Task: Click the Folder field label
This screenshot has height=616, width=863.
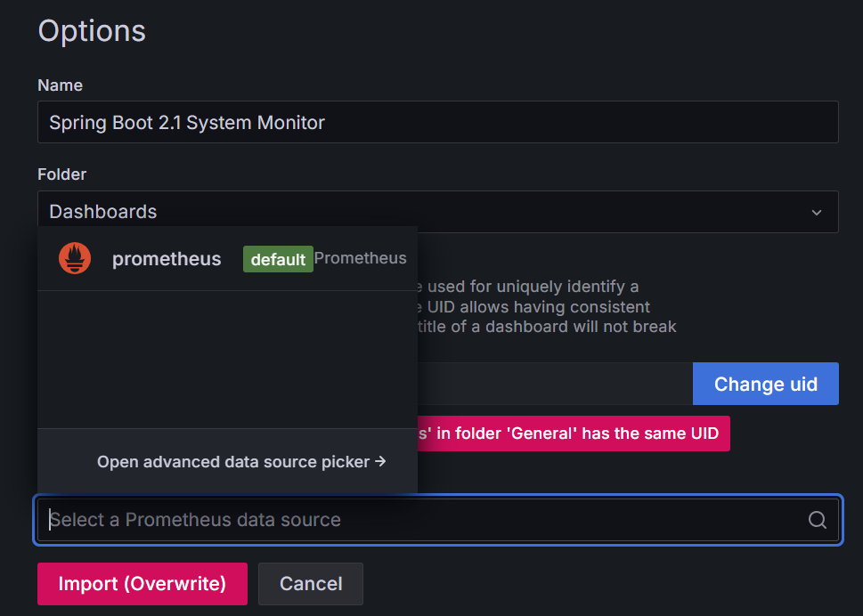Action: point(61,174)
